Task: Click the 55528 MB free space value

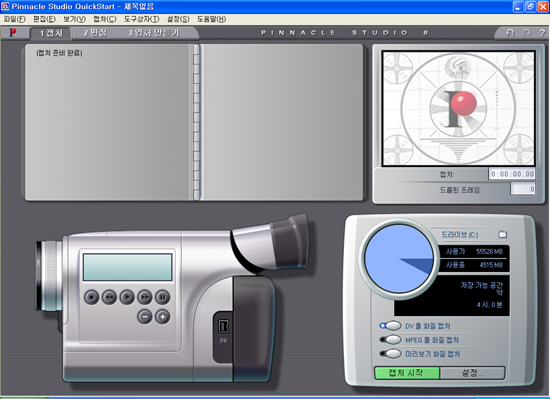Action: tap(490, 251)
